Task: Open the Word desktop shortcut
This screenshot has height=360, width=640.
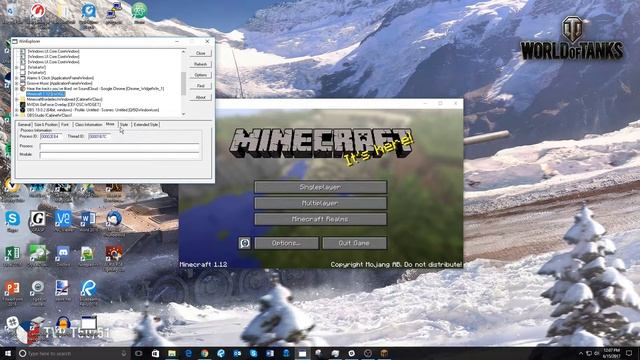Action: (x=88, y=219)
